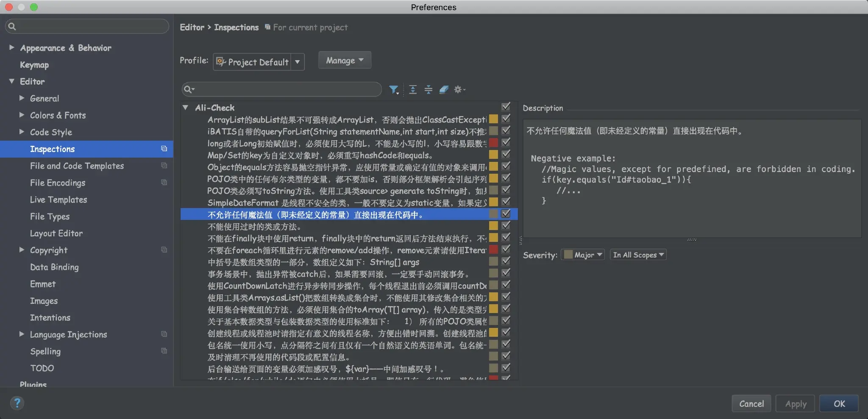Click the magnifier icon in the inspections search box
Screen dimensions: 868x419
pos(189,89)
